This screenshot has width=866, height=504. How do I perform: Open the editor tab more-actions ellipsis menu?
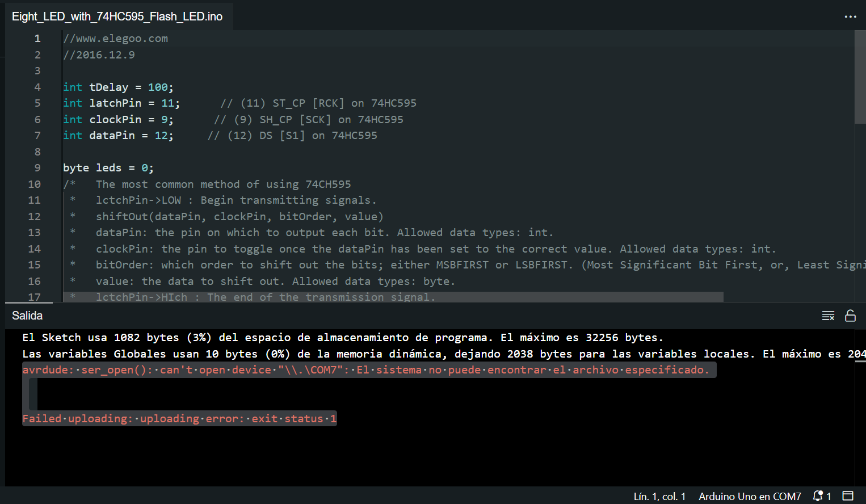[x=850, y=16]
